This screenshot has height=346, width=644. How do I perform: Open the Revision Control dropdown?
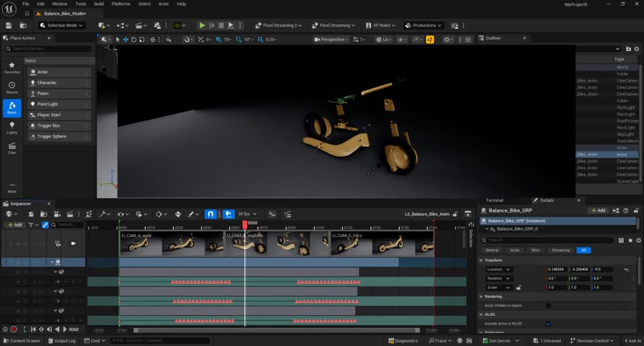[592, 341]
